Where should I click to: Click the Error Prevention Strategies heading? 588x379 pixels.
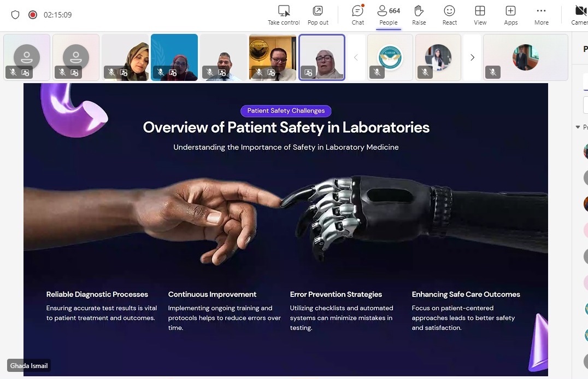click(x=336, y=294)
